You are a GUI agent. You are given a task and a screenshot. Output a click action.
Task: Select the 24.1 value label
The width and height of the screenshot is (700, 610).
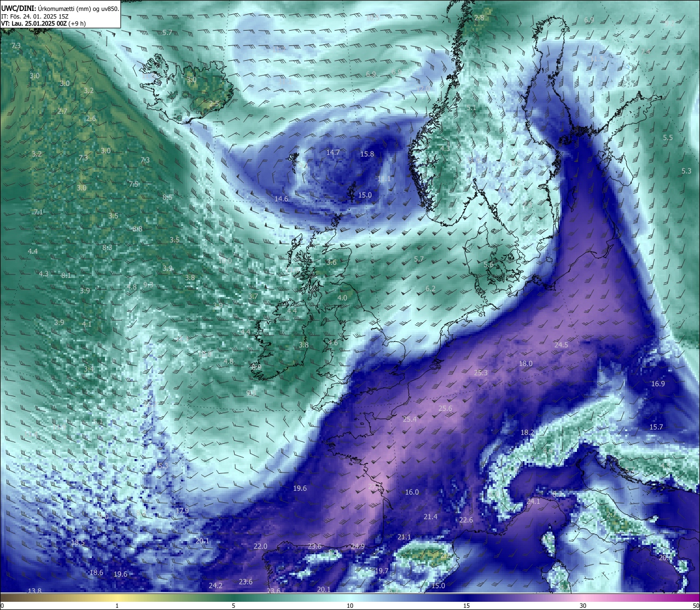[x=533, y=502]
